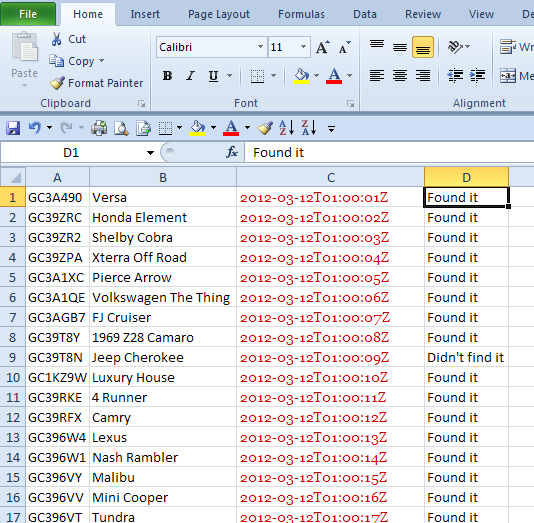Click the ribbon Font Color letter A
The height and width of the screenshot is (523, 534).
click(x=334, y=76)
